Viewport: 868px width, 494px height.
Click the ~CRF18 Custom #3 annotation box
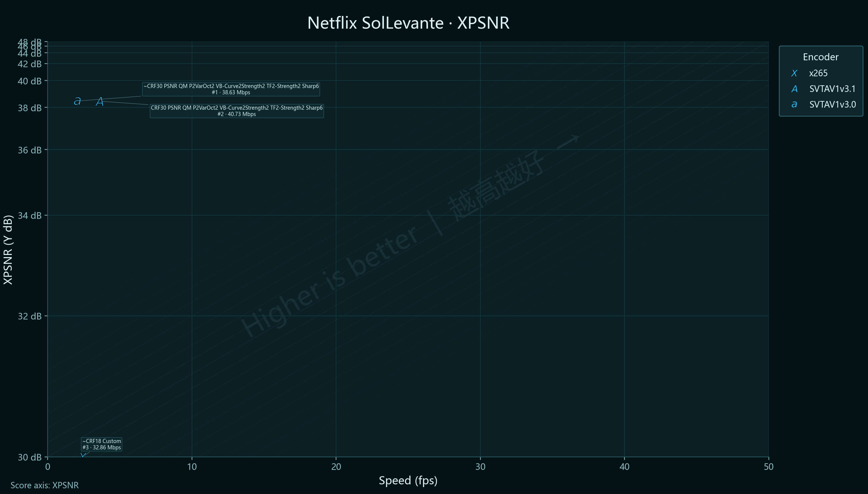tap(102, 444)
